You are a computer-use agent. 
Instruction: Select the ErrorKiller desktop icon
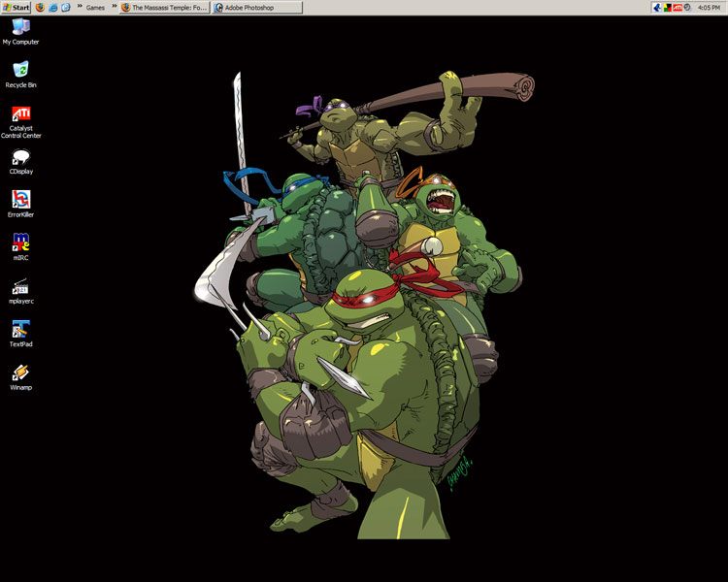21,205
